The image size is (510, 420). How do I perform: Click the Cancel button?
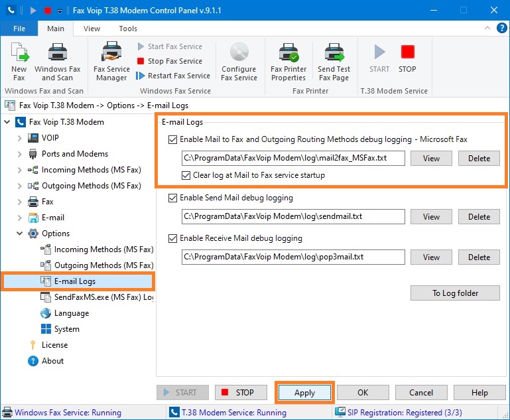(x=421, y=393)
